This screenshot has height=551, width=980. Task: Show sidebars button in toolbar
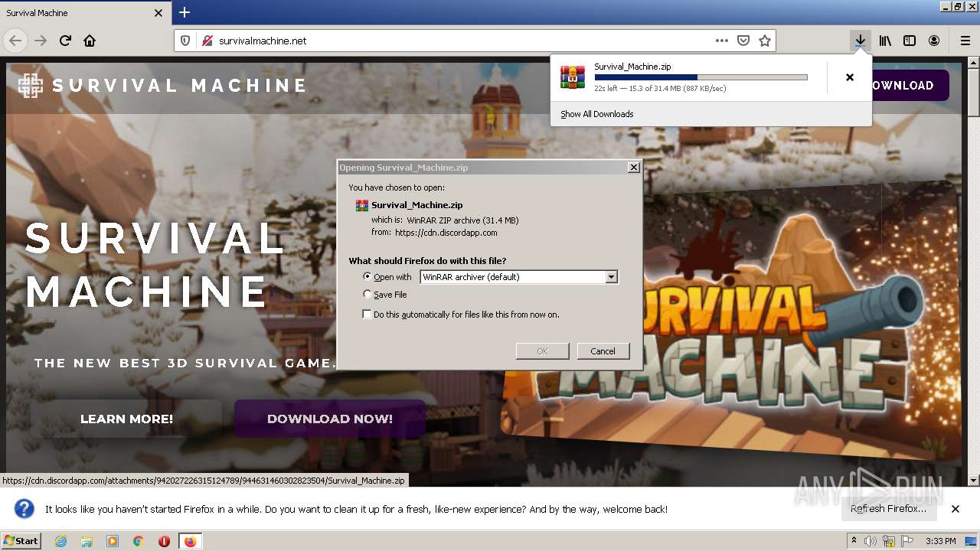point(910,41)
